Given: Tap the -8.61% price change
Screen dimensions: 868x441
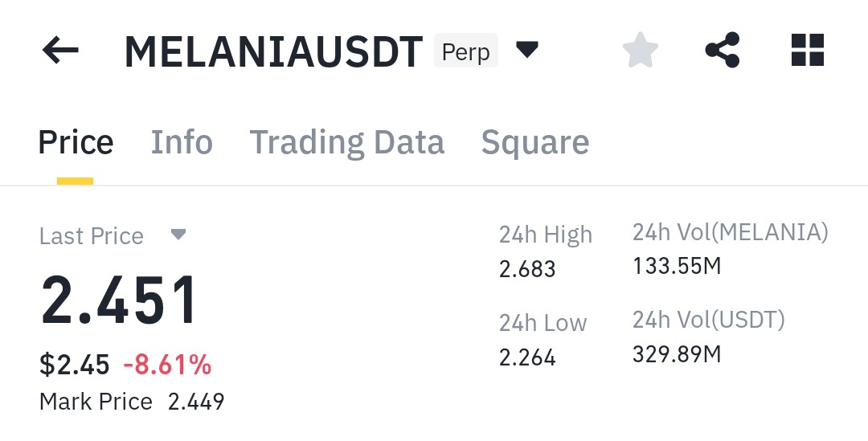Looking at the screenshot, I should click(x=167, y=365).
